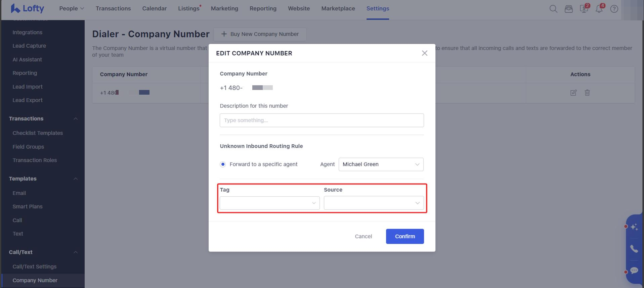The height and width of the screenshot is (288, 644).
Task: Select Forward to a specific agent
Action: click(223, 164)
